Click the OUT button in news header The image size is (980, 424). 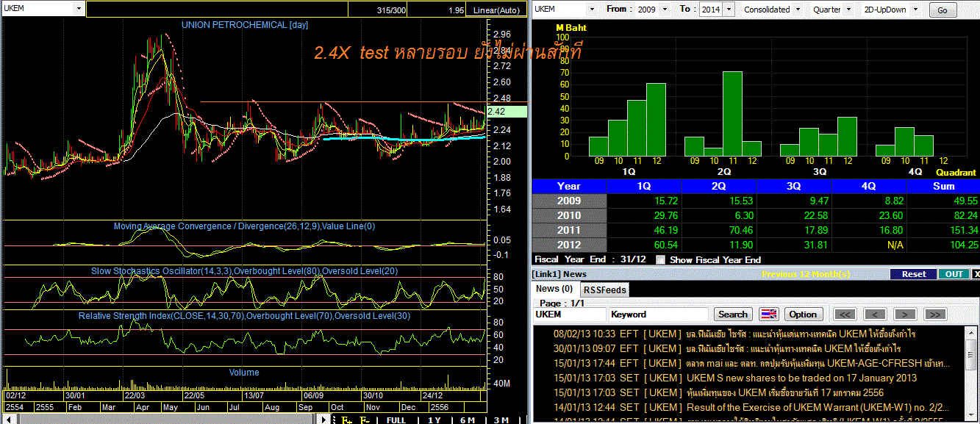pos(954,274)
